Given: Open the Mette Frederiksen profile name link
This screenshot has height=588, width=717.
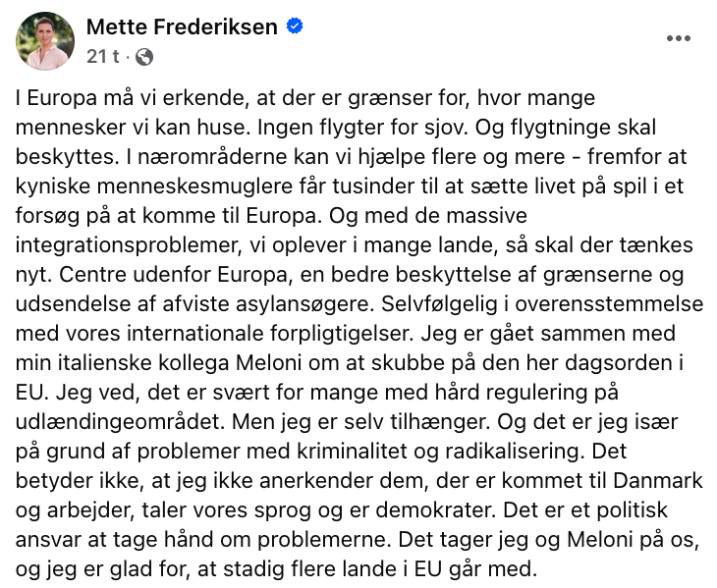Looking at the screenshot, I should [x=183, y=27].
